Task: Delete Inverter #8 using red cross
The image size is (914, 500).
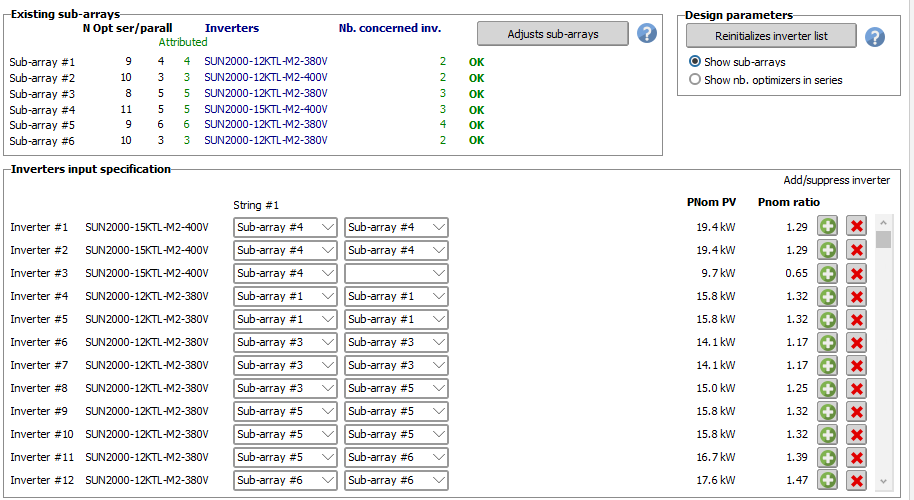Action: (856, 388)
